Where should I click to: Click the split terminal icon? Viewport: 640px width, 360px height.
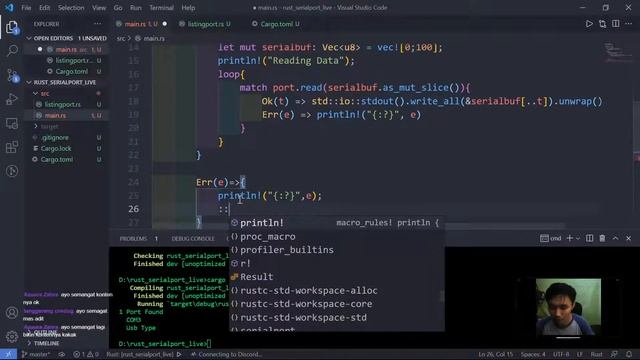(589, 238)
